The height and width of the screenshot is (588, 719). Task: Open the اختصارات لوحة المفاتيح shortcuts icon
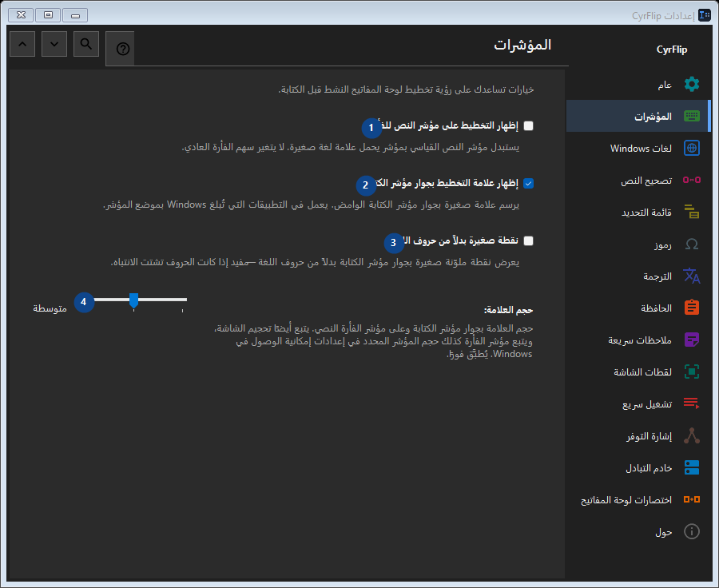(692, 499)
